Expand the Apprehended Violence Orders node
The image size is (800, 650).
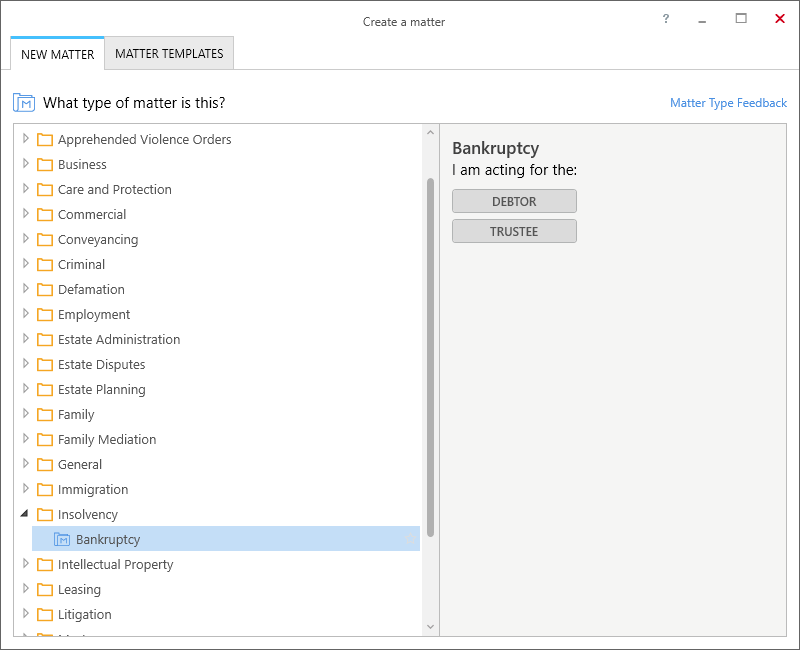point(26,138)
